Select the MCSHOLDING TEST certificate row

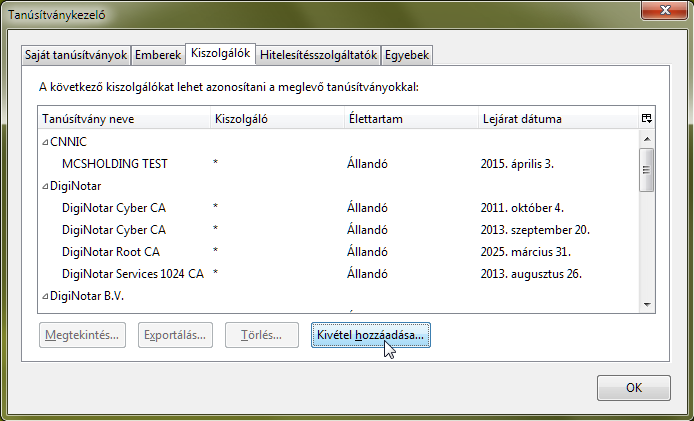[339, 164]
